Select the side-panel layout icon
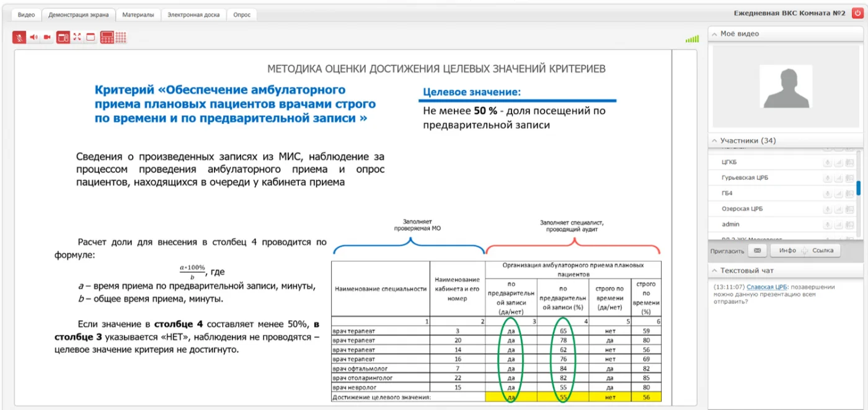 click(63, 37)
